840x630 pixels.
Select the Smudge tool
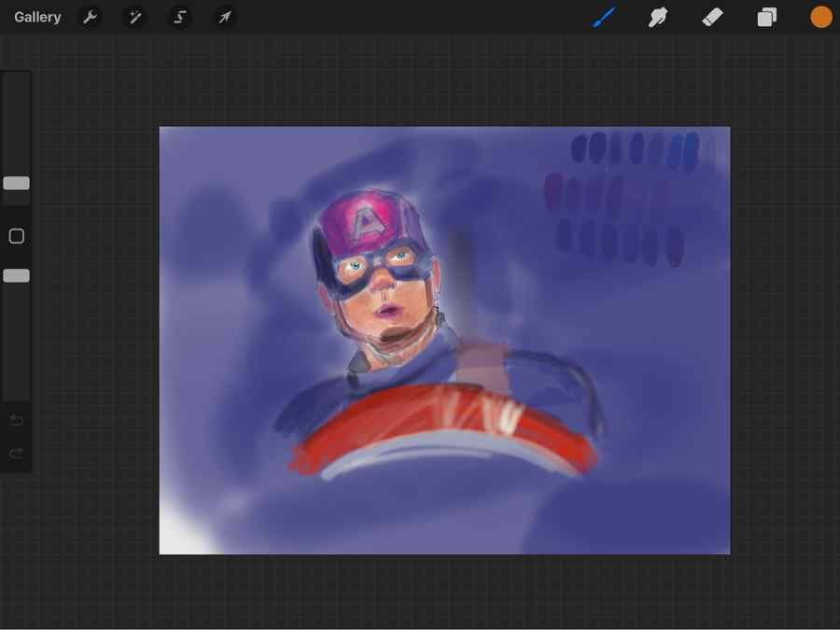658,17
